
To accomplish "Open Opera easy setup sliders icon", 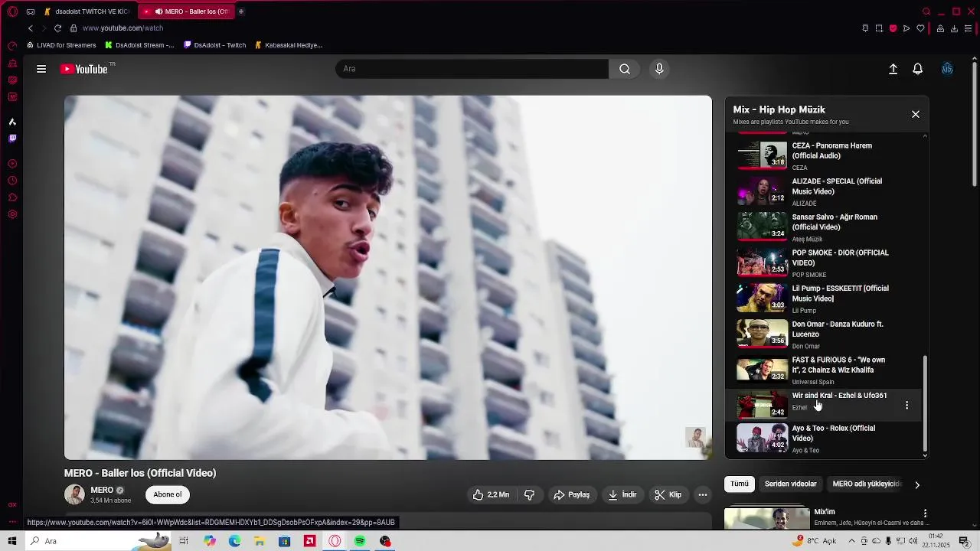I will click(x=969, y=28).
